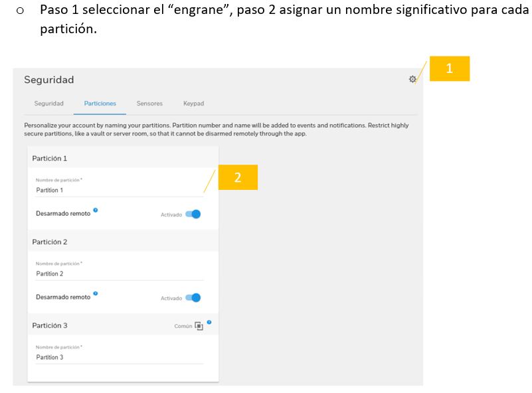Viewport: 532px width, 393px height.
Task: Click the Seguridad page title
Action: [x=49, y=80]
